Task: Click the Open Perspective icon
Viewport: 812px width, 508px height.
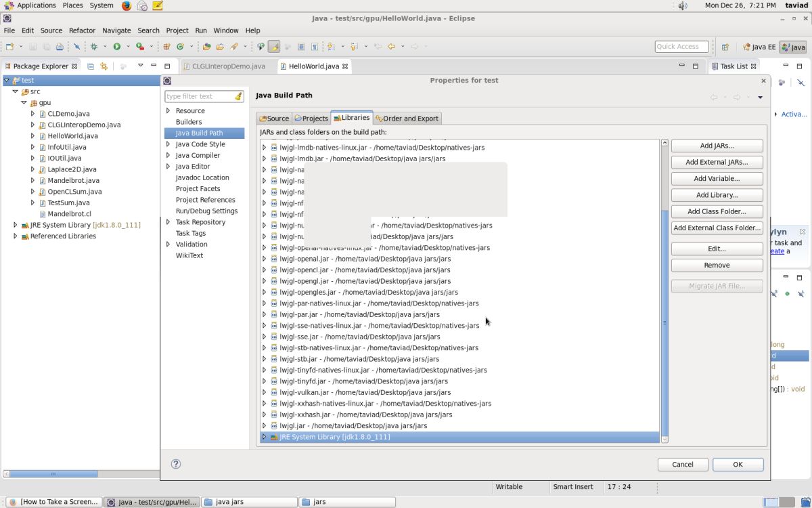Action: click(725, 47)
